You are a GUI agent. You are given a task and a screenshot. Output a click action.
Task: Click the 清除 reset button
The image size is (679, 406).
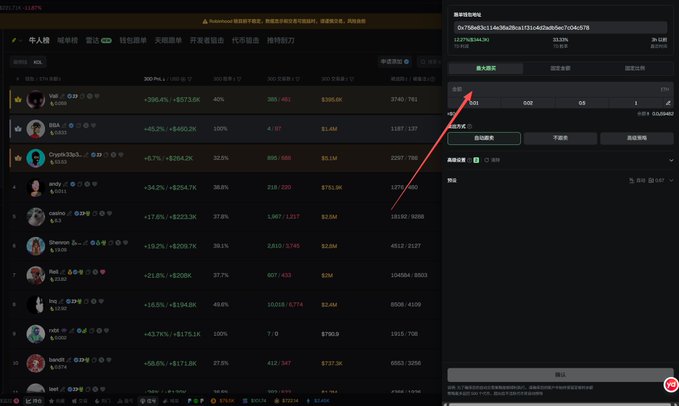pos(492,160)
